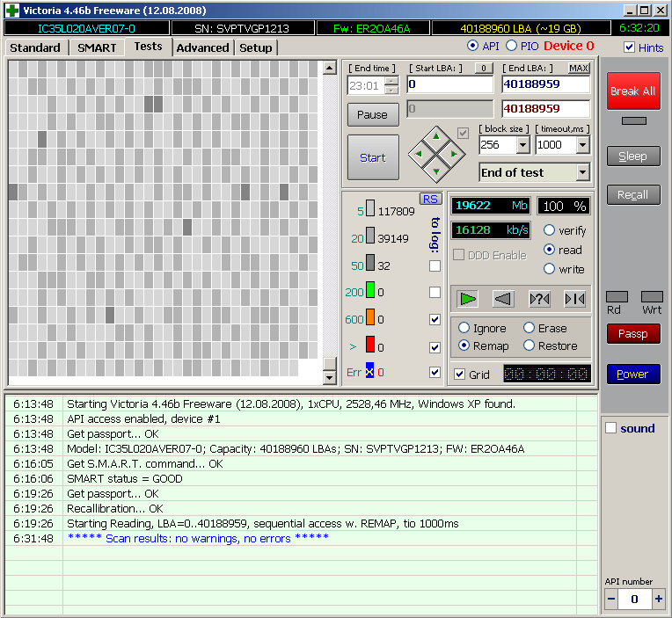Click the MAX End LBA button
This screenshot has width=672, height=618.
pyautogui.click(x=579, y=68)
